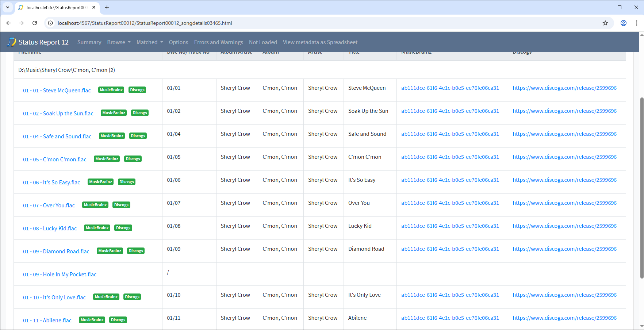The height and width of the screenshot is (330, 644).
Task: Click MusicBrainz badge for C'mon C'mon.flac
Action: tap(107, 159)
